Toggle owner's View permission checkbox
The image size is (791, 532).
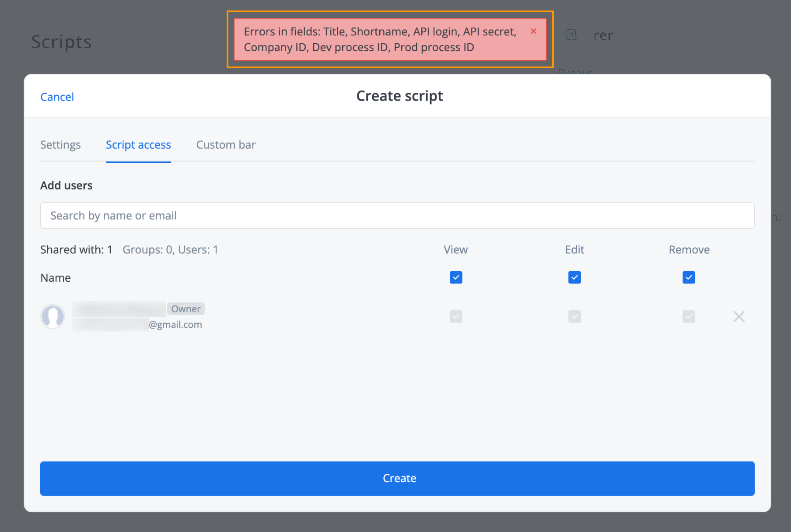[x=456, y=316]
